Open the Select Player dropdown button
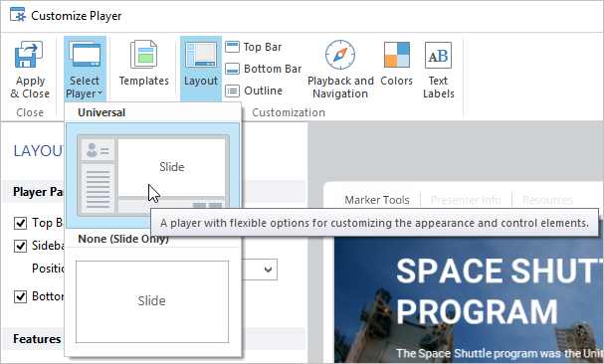 (85, 70)
